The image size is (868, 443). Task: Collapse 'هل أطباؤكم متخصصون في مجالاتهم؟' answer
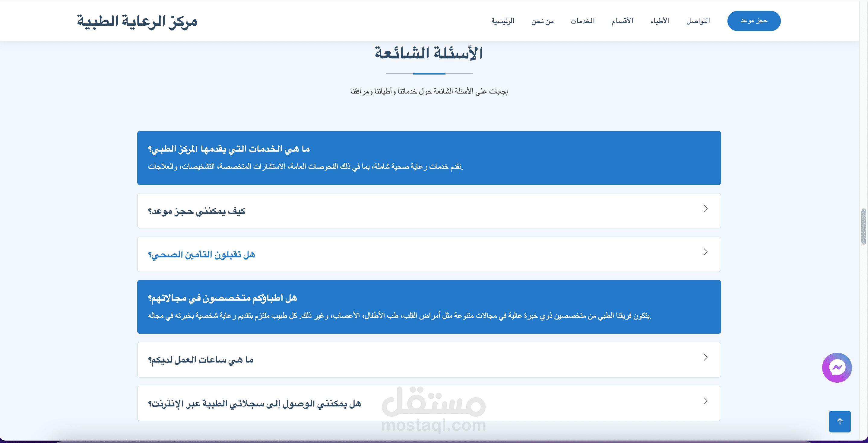tap(222, 298)
